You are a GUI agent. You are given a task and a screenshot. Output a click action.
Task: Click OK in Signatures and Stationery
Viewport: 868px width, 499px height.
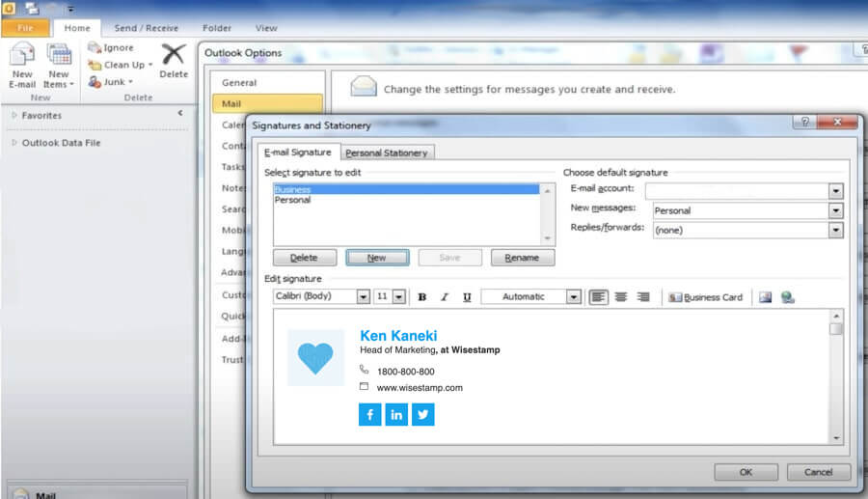tap(746, 472)
